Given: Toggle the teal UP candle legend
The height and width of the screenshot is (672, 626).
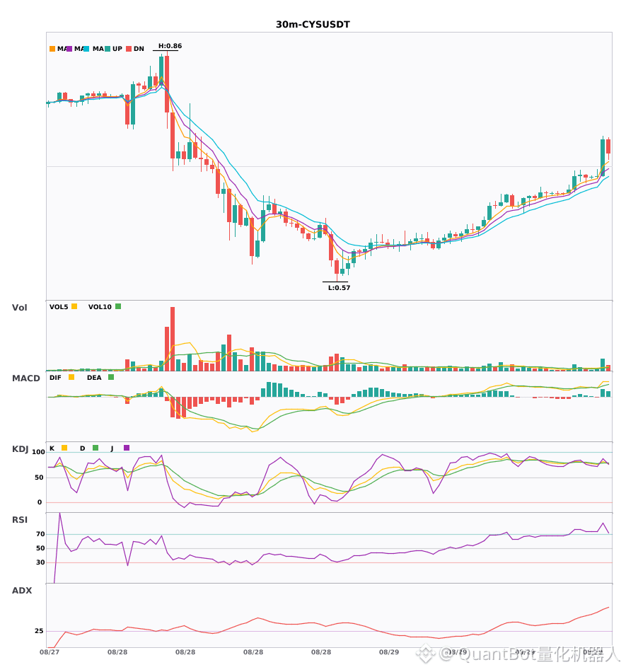Looking at the screenshot, I should click(108, 49).
